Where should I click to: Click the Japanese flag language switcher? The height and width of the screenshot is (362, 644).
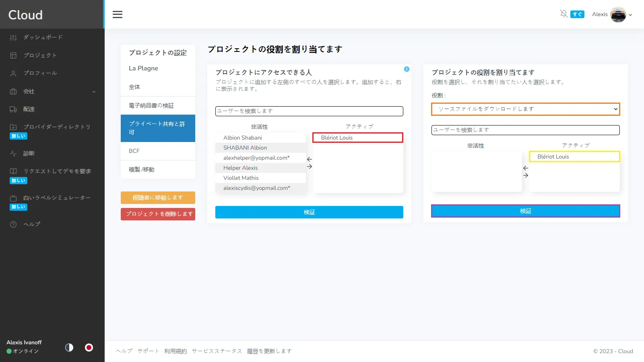(89, 348)
